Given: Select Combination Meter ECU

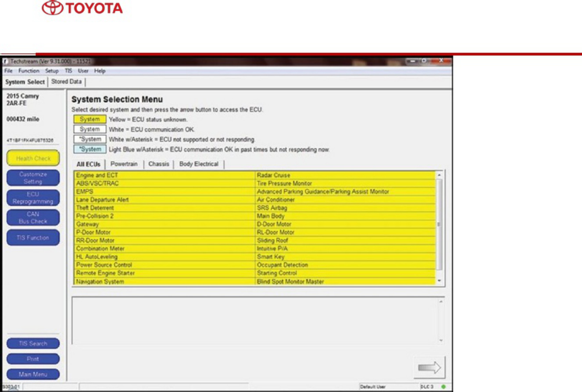Looking at the screenshot, I should click(x=164, y=249).
